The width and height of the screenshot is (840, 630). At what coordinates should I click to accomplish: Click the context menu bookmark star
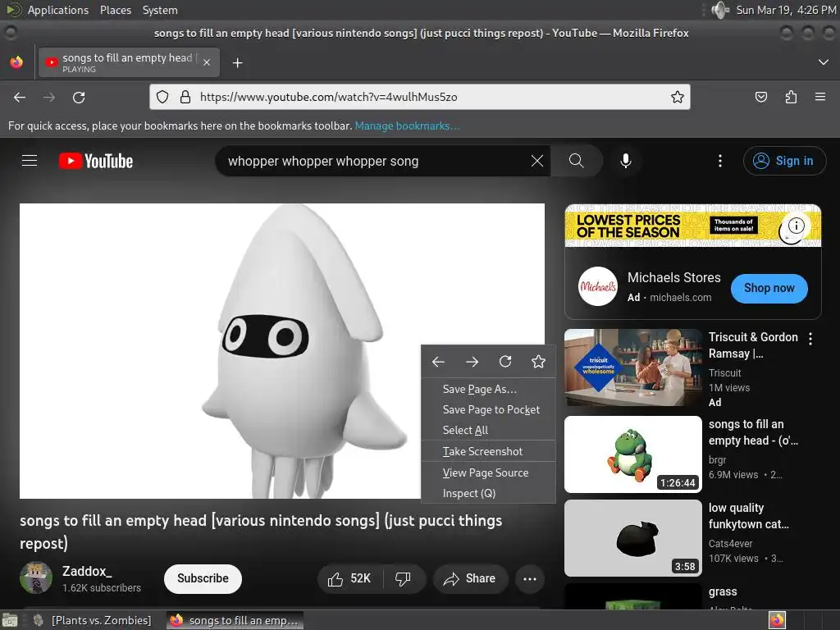point(538,362)
